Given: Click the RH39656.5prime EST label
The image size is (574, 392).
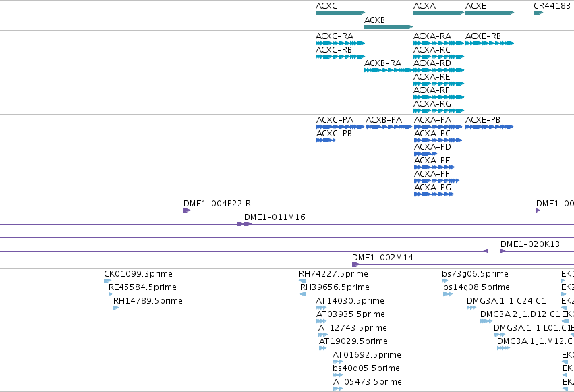Looking at the screenshot, I should click(x=335, y=287).
